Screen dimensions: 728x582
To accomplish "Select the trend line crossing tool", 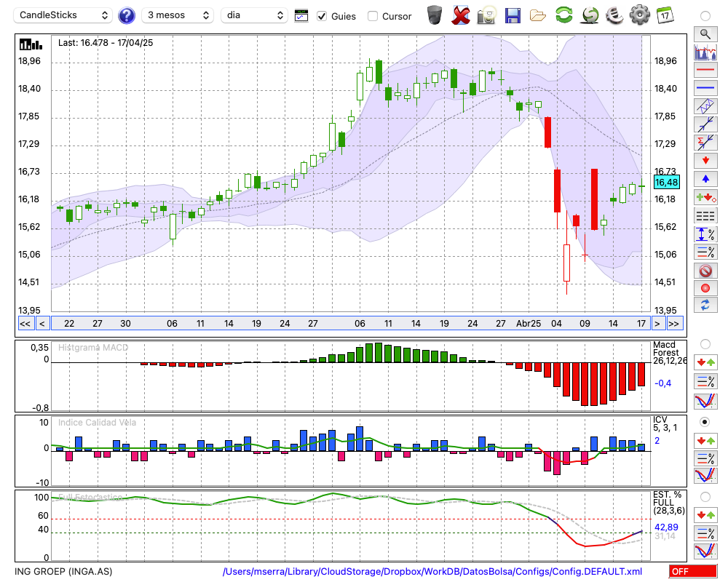I will pyautogui.click(x=705, y=124).
